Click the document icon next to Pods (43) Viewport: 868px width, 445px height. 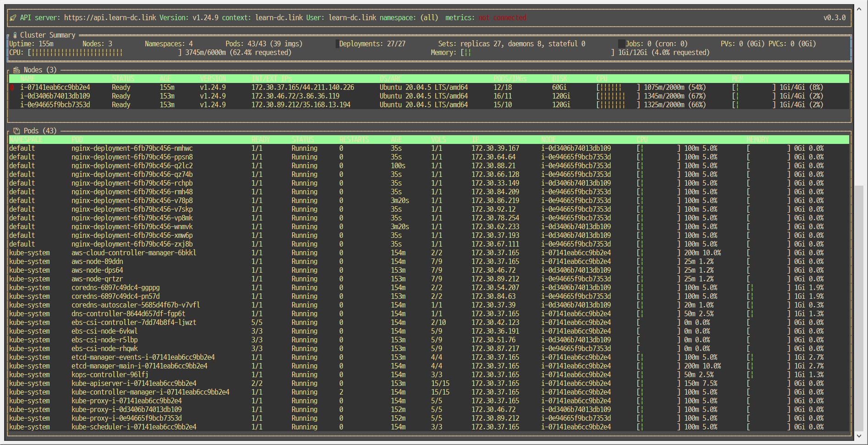[x=17, y=131]
